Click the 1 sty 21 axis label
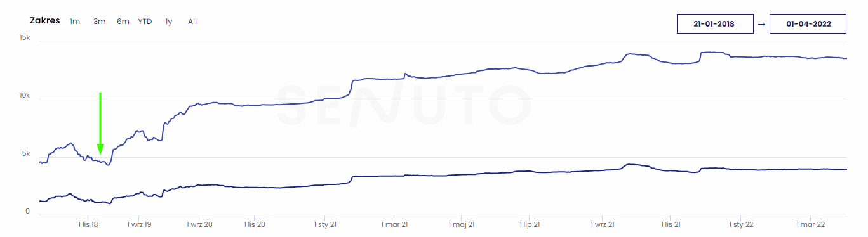The height and width of the screenshot is (237, 868). tap(325, 224)
